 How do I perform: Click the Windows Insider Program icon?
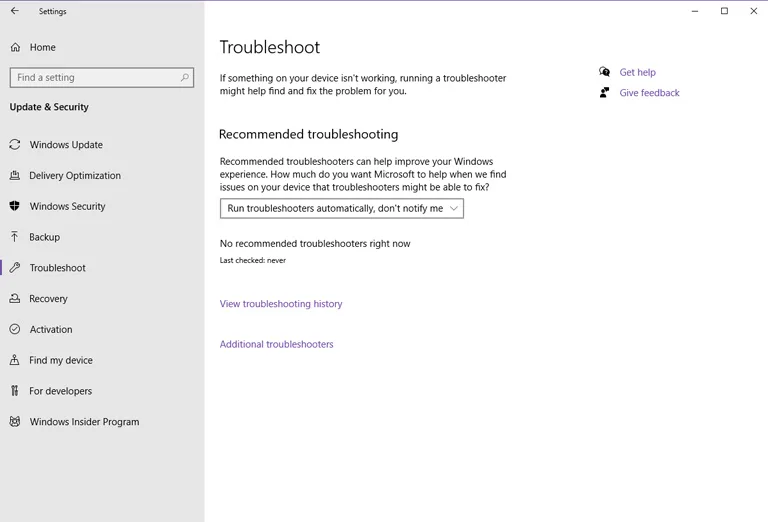pyautogui.click(x=15, y=422)
